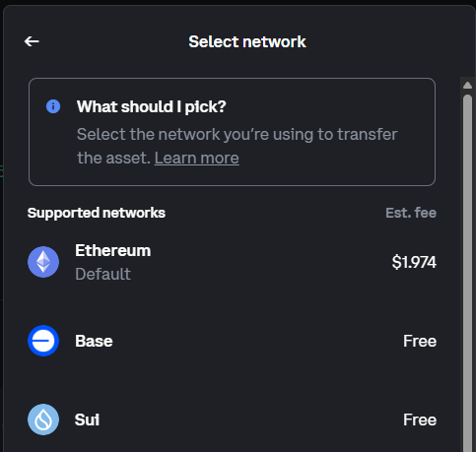Click the Select network title

click(x=247, y=41)
